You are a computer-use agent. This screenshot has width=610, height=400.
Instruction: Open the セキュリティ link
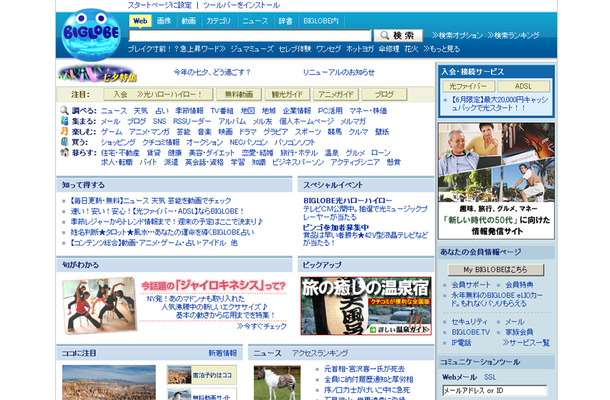[x=469, y=322]
